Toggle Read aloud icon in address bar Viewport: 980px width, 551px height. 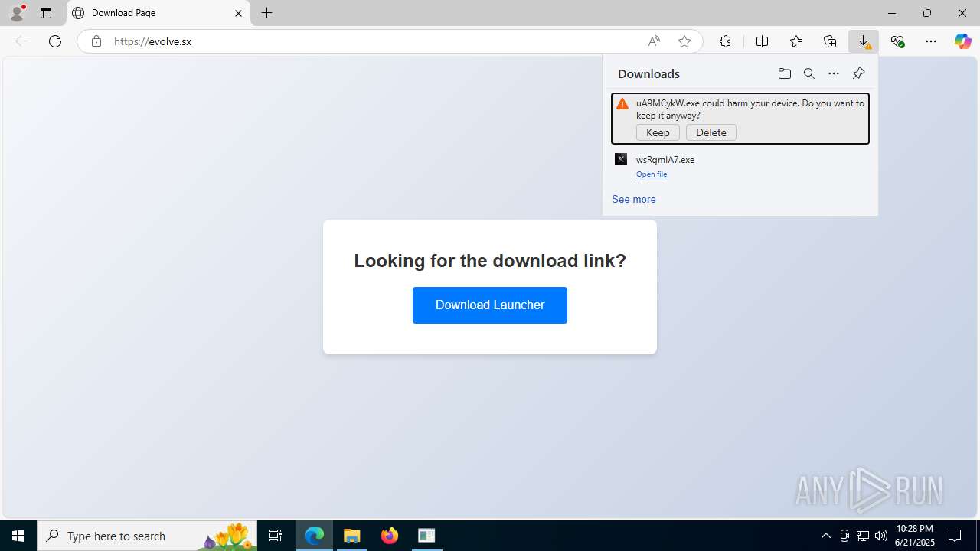[654, 41]
